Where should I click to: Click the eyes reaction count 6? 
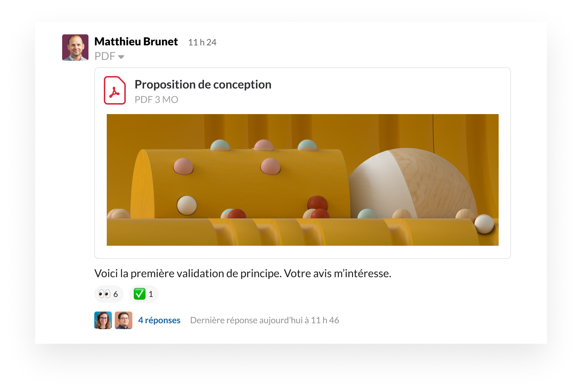pos(116,294)
